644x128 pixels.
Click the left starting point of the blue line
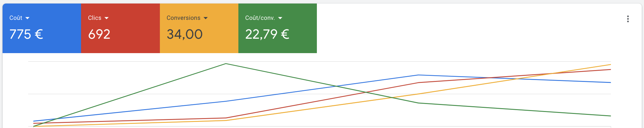(34, 121)
